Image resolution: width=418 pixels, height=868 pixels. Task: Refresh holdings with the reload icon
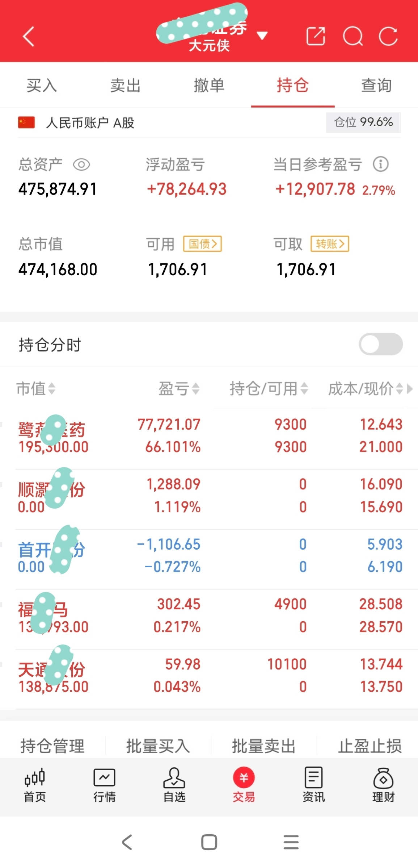(x=388, y=36)
